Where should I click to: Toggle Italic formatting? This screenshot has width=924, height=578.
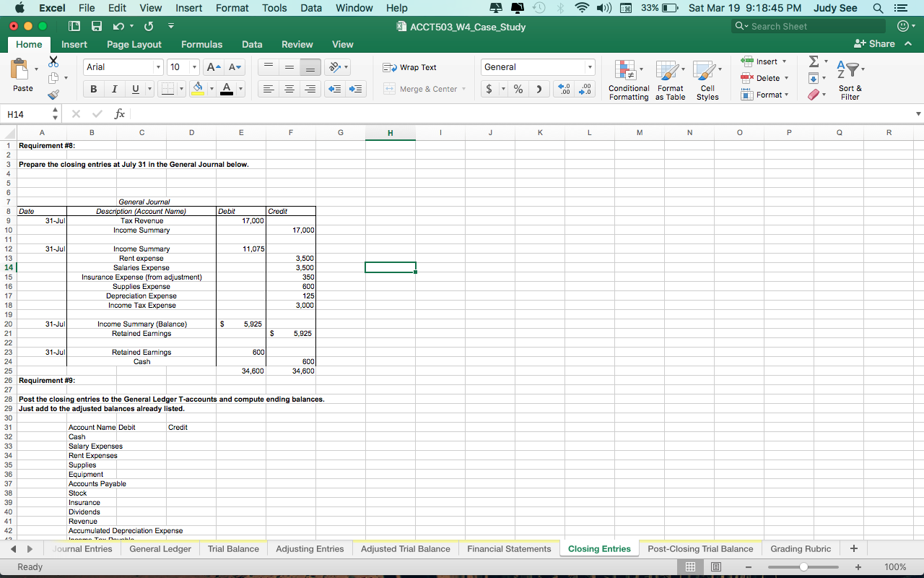pyautogui.click(x=114, y=89)
